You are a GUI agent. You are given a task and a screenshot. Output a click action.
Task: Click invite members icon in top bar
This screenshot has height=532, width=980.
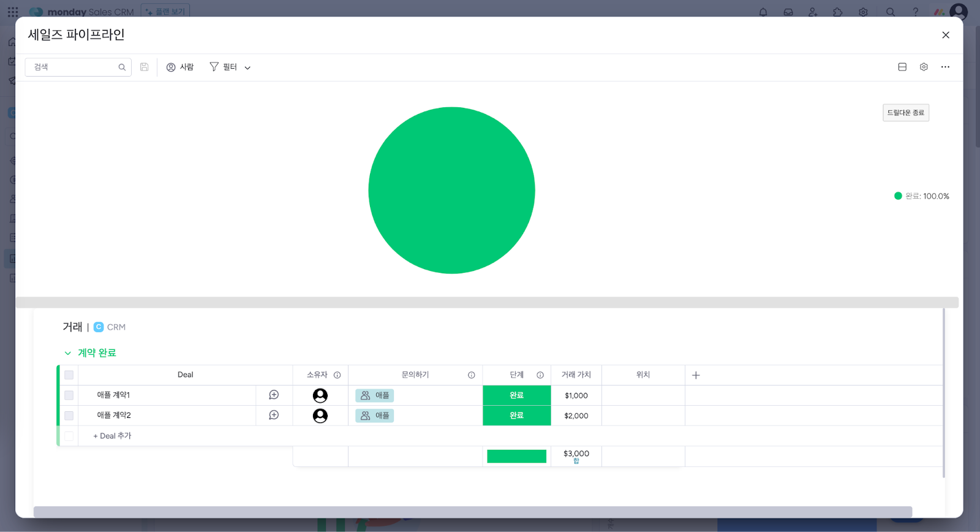coord(813,12)
